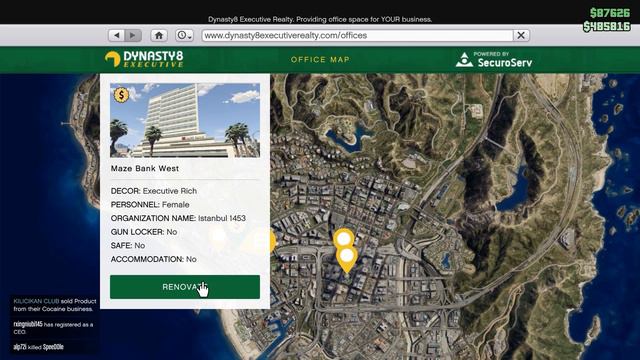Click the $485816 bank balance counter

pyautogui.click(x=607, y=27)
